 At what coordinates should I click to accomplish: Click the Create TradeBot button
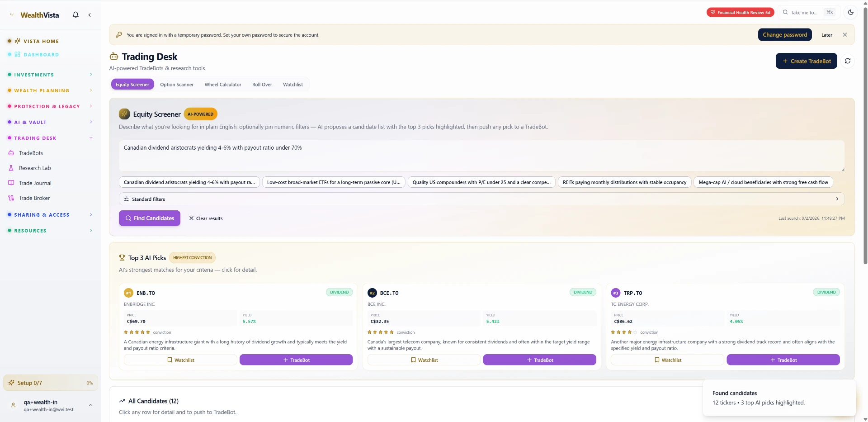[x=807, y=61]
